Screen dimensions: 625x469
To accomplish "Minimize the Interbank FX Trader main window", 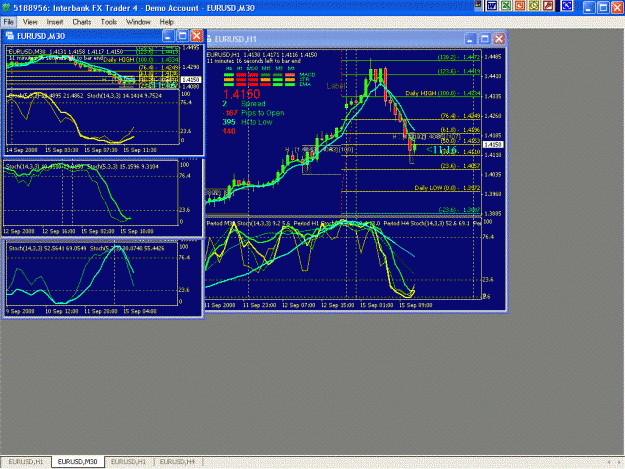I will (x=589, y=8).
